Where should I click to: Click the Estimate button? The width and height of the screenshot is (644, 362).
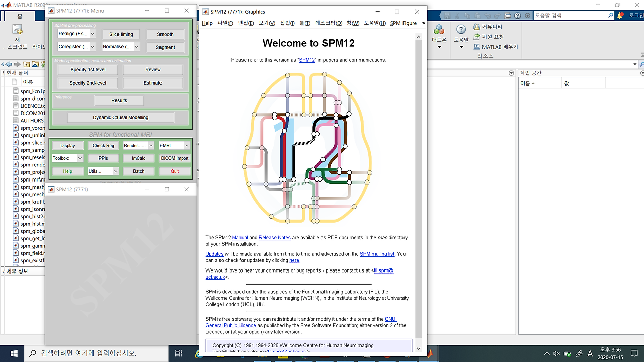[153, 83]
